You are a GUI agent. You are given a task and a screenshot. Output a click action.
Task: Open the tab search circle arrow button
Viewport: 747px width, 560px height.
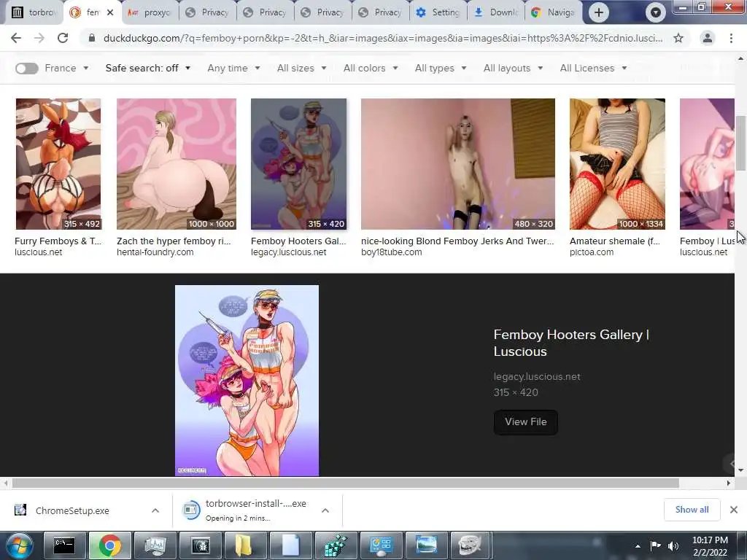click(x=656, y=12)
